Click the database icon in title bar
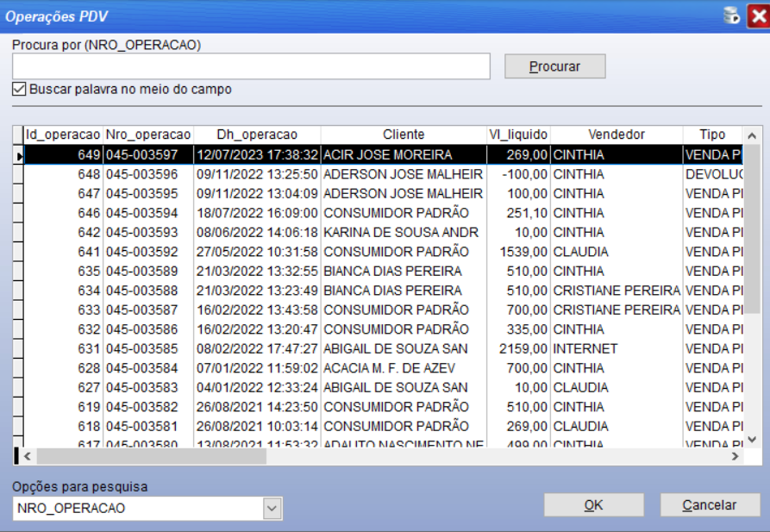770x532 pixels. tap(732, 16)
